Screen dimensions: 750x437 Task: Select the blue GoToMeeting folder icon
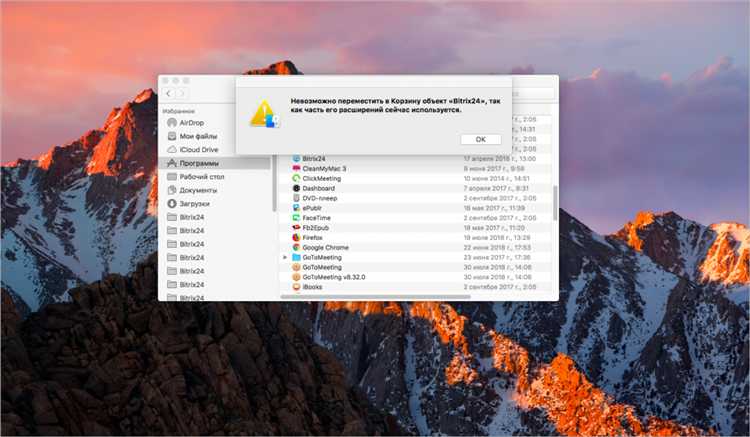point(296,257)
